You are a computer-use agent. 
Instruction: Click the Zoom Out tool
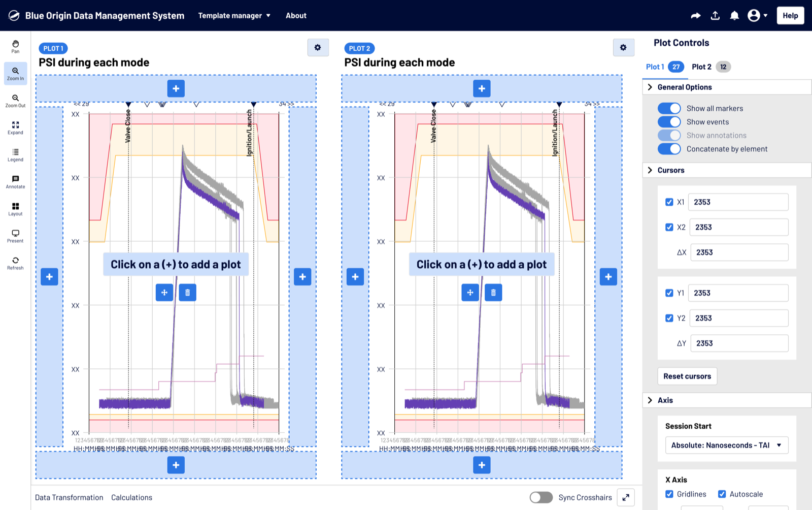coord(15,101)
